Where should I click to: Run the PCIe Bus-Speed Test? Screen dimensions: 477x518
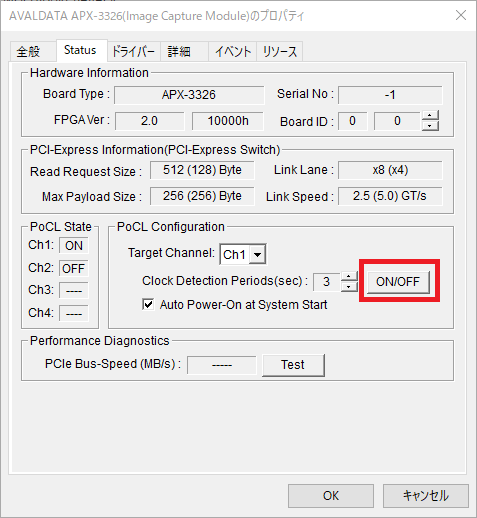[293, 365]
